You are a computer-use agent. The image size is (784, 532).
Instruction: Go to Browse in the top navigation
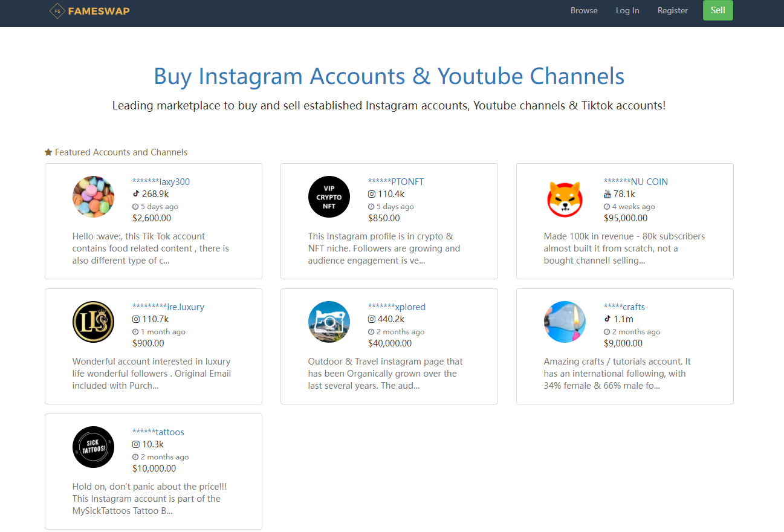[x=584, y=10]
